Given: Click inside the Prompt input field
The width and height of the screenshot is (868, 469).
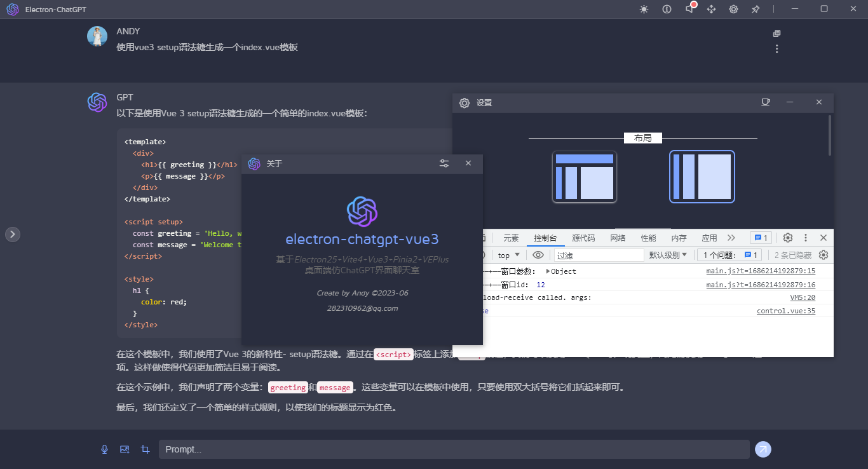Looking at the screenshot, I should click(x=454, y=449).
